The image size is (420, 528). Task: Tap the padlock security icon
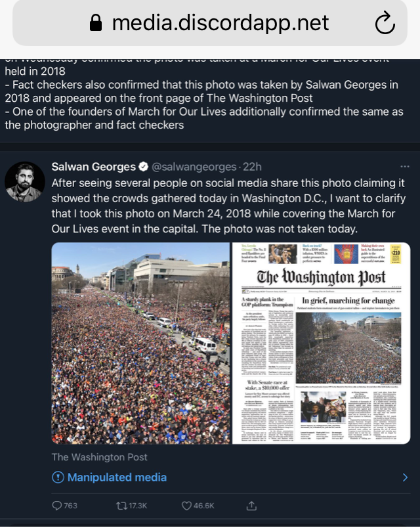(x=96, y=23)
